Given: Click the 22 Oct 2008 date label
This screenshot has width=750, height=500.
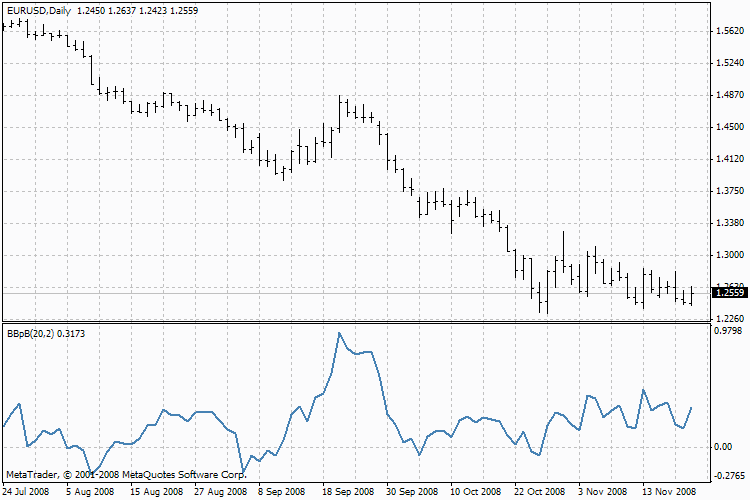Looking at the screenshot, I should 540,492.
